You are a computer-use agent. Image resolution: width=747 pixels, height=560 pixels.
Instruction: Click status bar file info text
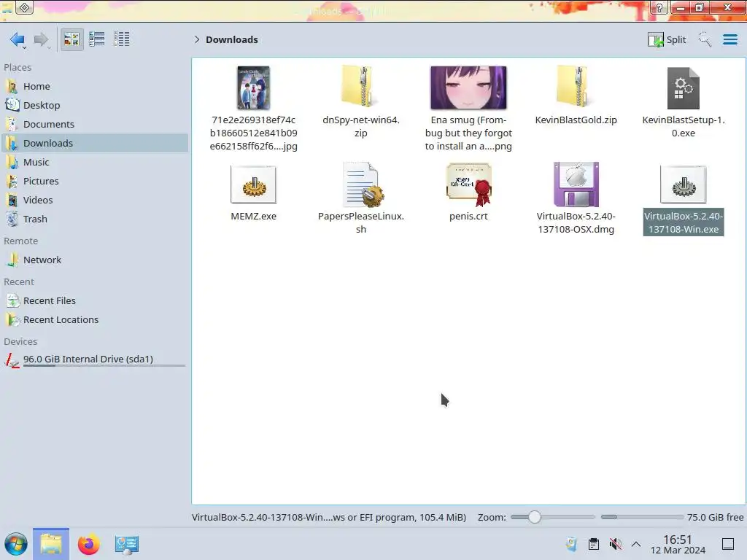pos(329,517)
